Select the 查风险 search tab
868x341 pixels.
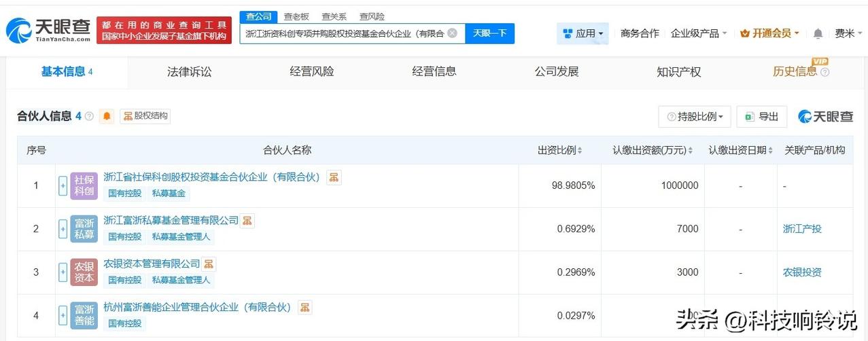[372, 16]
